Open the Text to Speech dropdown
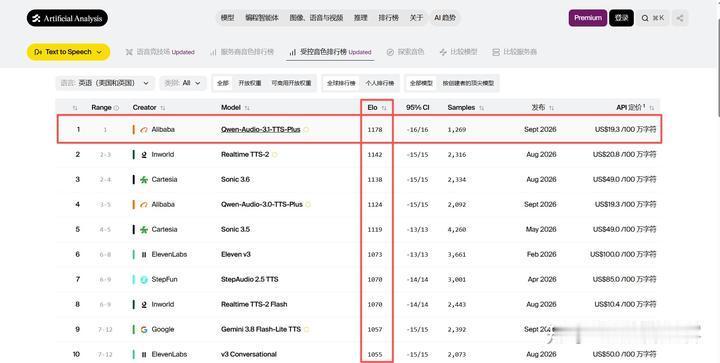This screenshot has height=363, width=720. [x=68, y=52]
